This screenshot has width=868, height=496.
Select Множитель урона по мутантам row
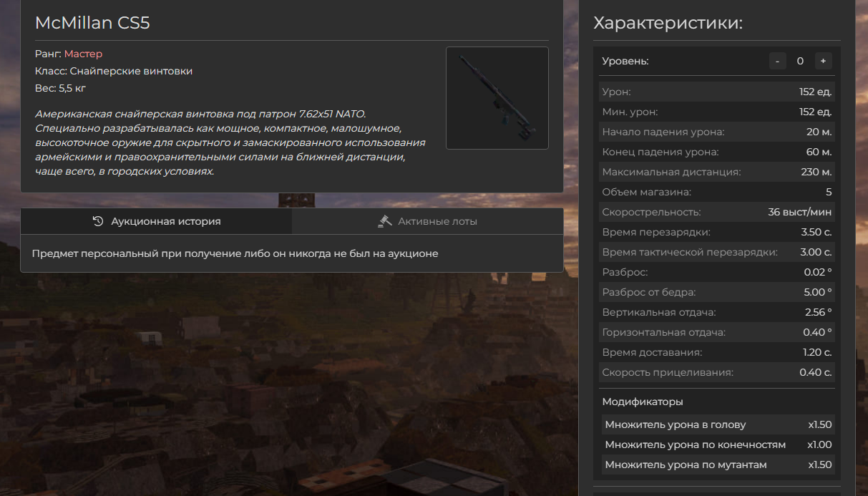[x=717, y=465]
